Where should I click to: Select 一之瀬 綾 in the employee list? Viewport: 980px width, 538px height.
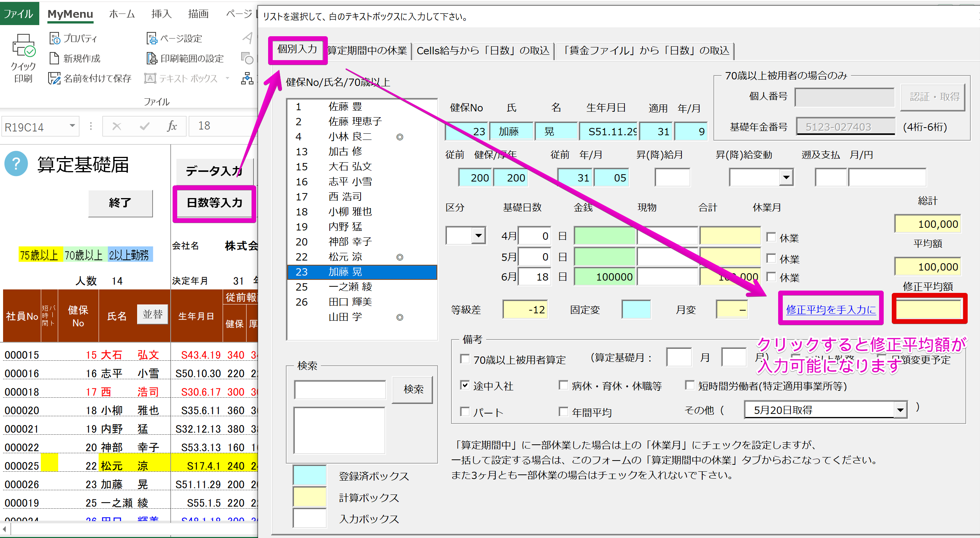[x=362, y=287]
